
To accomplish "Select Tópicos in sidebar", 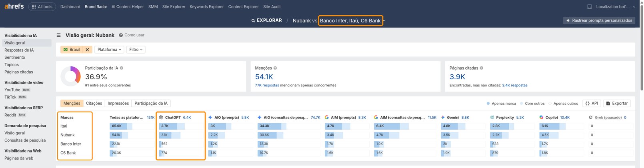I will (12, 64).
